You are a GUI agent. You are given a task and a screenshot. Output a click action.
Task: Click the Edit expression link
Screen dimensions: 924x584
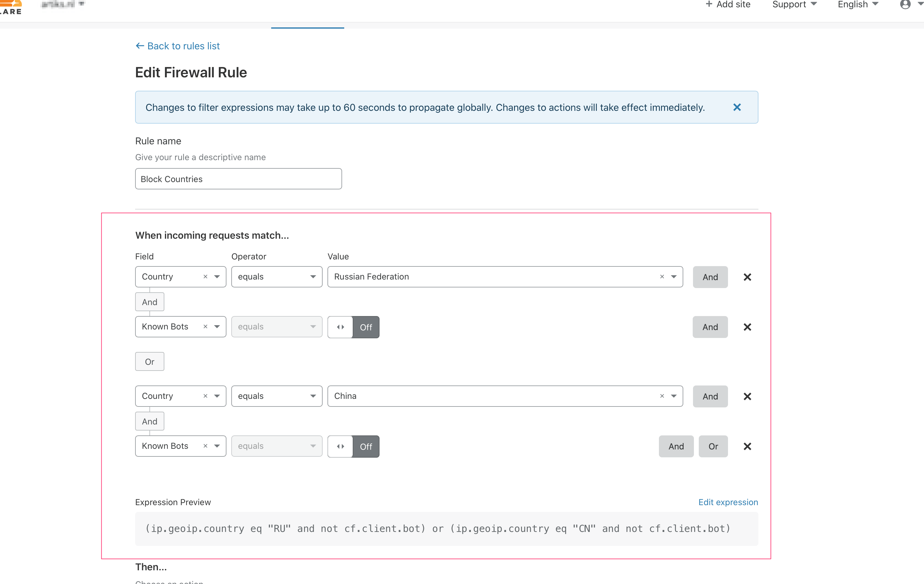coord(728,502)
